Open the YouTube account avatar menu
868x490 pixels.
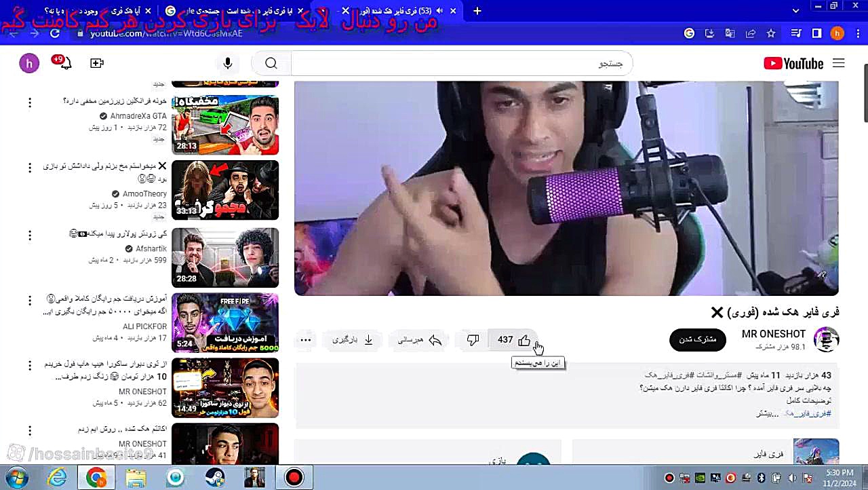point(29,63)
